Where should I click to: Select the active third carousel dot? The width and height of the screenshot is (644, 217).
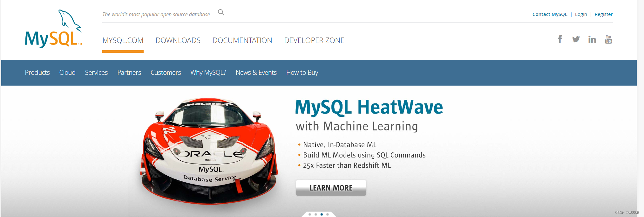(x=322, y=214)
